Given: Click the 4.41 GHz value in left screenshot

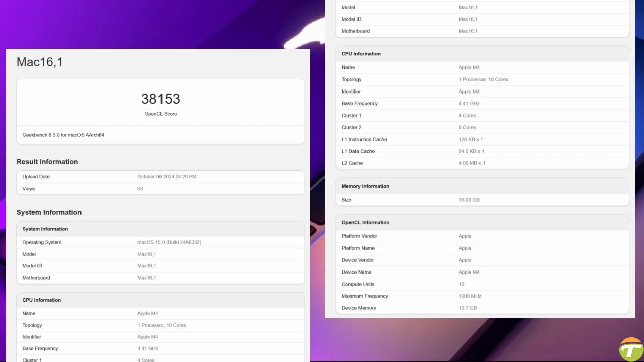Looking at the screenshot, I should (x=148, y=348).
